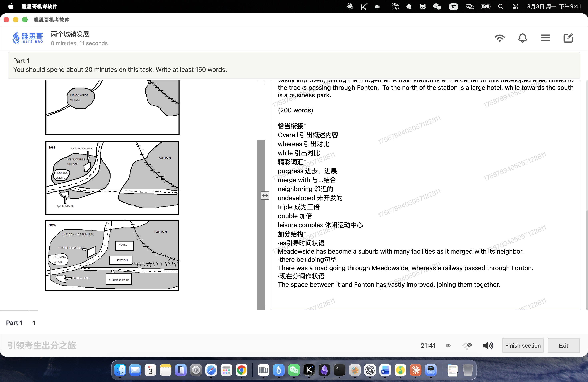Open the WeChat menu bar icon
The image size is (588, 382).
(437, 7)
